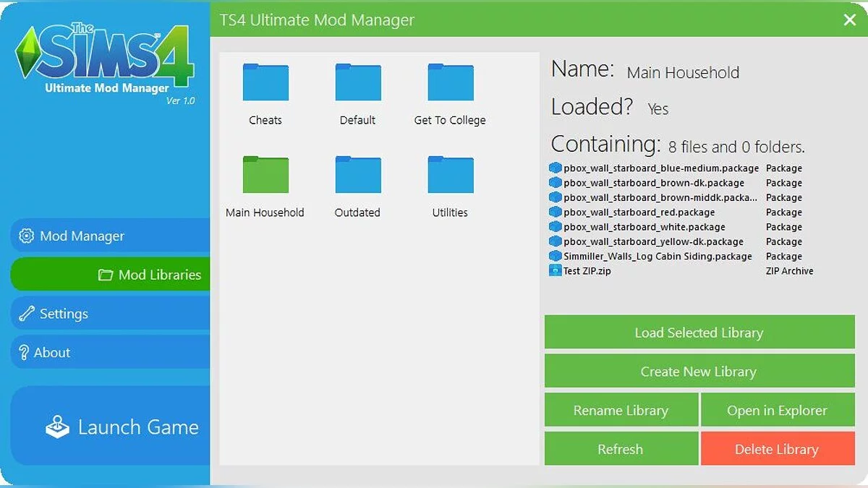Open the Outdated mod library folder
The height and width of the screenshot is (488, 868).
point(357,174)
